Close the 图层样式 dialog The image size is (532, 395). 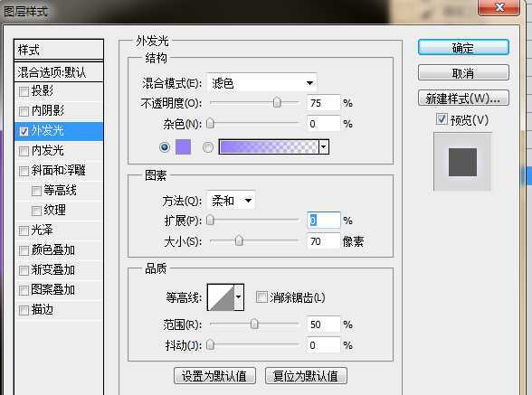pyautogui.click(x=499, y=7)
